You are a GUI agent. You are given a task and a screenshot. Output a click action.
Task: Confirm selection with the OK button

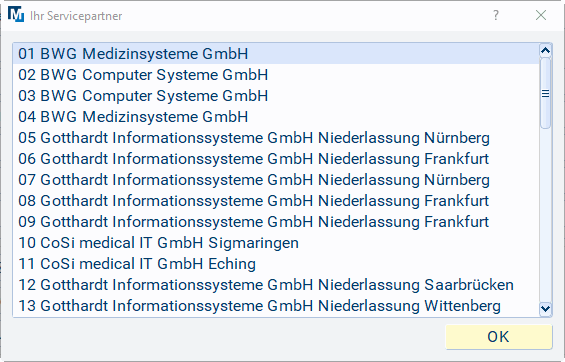[498, 337]
